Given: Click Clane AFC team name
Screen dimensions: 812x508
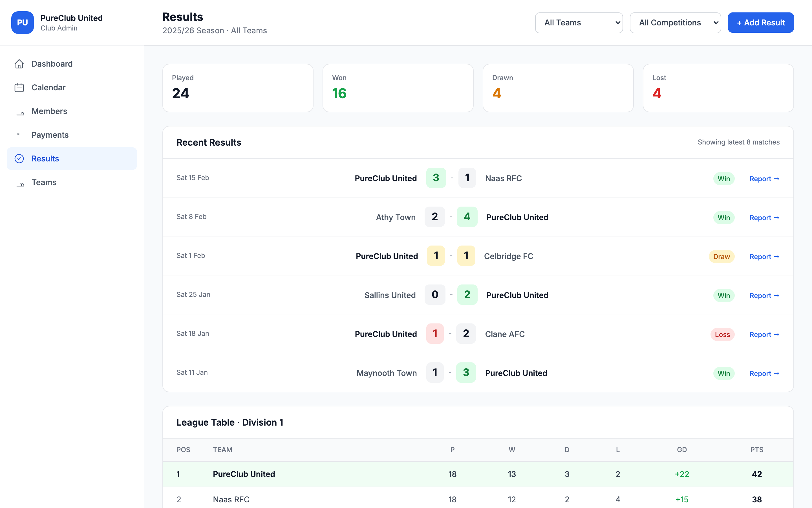Looking at the screenshot, I should pos(505,334).
